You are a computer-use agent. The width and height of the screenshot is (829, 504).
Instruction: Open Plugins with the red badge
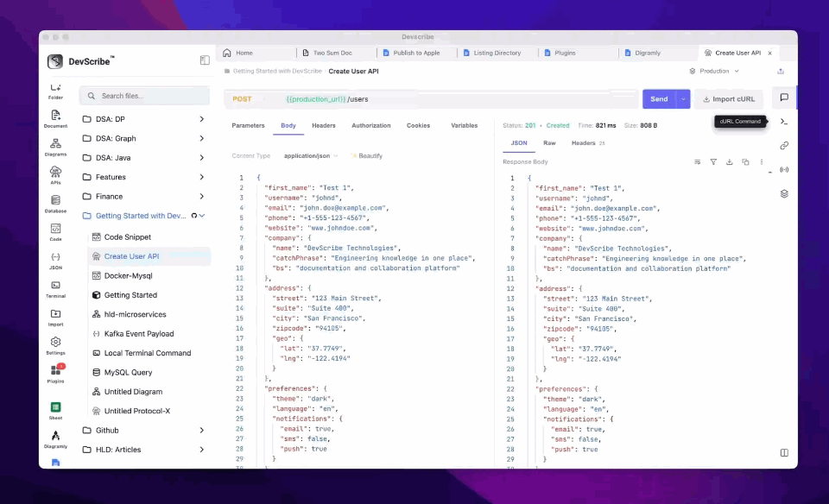click(56, 370)
